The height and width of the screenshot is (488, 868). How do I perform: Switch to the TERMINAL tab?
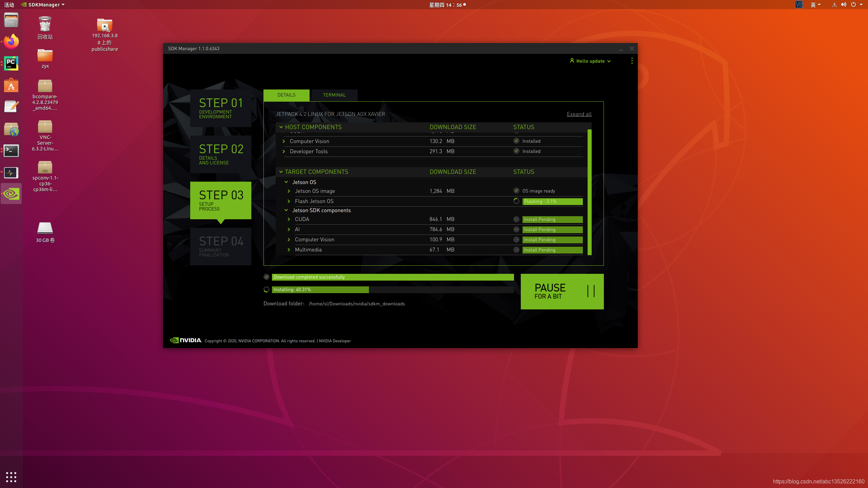(x=334, y=95)
